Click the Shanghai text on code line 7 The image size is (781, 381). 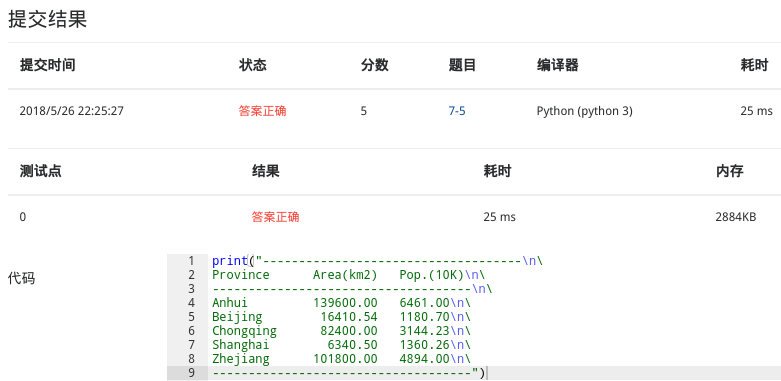(x=241, y=345)
